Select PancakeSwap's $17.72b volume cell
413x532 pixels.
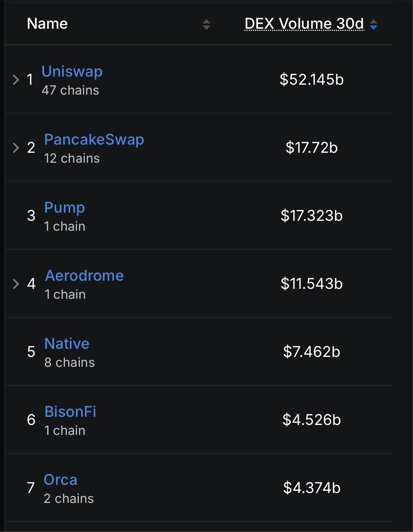[312, 147]
